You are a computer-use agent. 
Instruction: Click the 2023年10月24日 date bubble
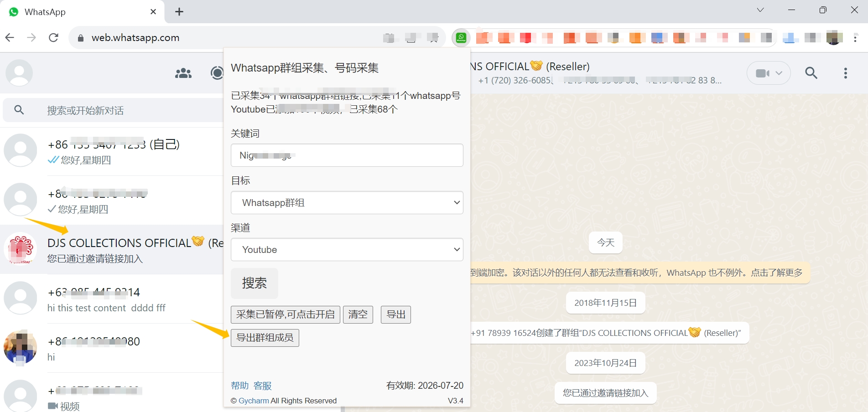pyautogui.click(x=606, y=363)
